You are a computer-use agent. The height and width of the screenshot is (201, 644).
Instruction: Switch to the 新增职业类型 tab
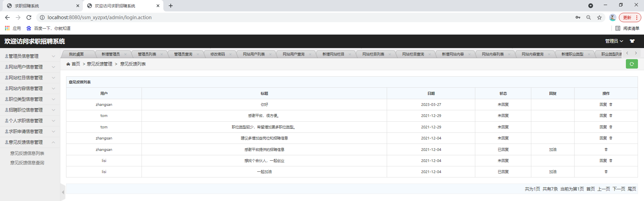pos(573,54)
